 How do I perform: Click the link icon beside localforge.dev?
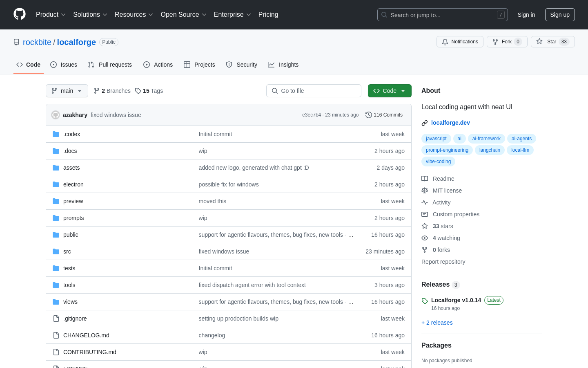coord(425,123)
